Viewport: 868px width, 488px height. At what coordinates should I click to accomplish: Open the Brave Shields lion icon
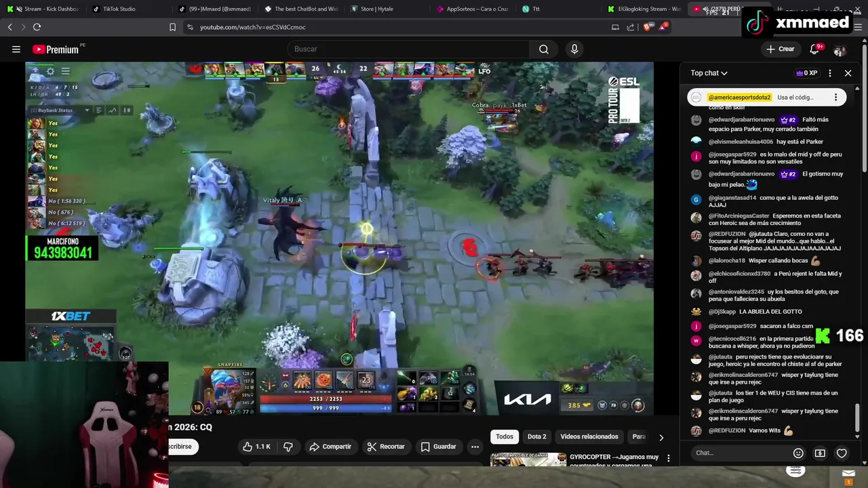pyautogui.click(x=647, y=27)
